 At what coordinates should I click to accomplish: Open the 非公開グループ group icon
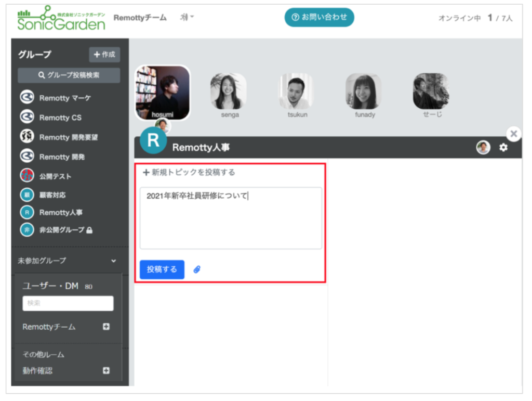pyautogui.click(x=27, y=230)
